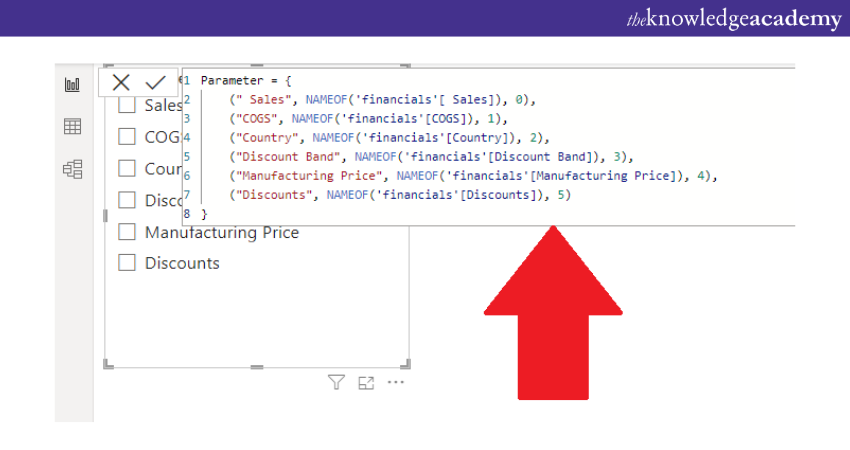Check the Sales checkbox

[x=127, y=106]
